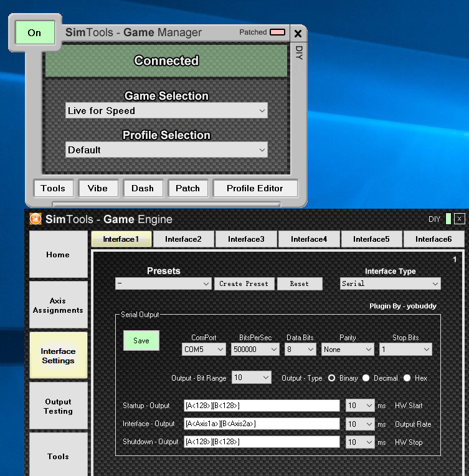Expand the Presets dropdown
The image size is (469, 476).
[163, 284]
